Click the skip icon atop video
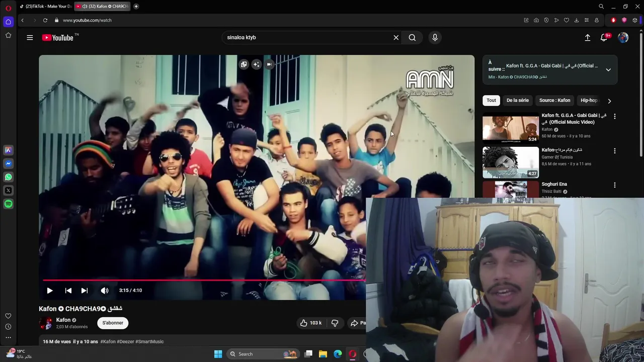This screenshot has width=644, height=362. click(x=269, y=64)
